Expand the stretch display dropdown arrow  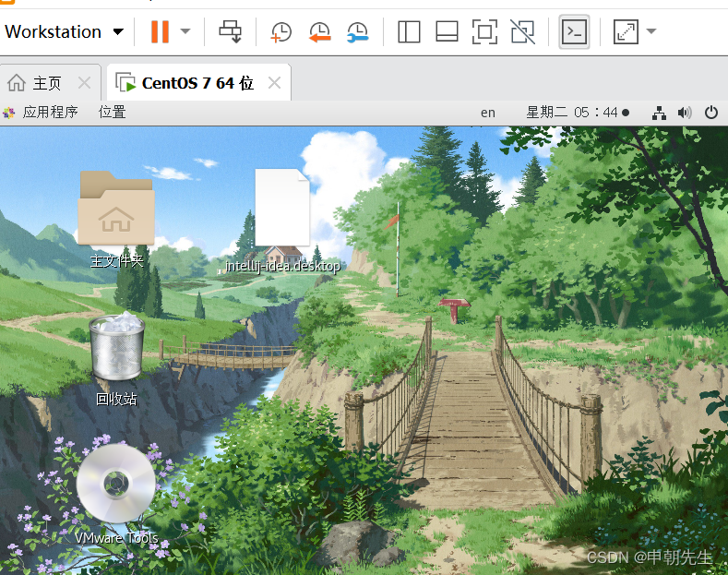click(x=651, y=31)
